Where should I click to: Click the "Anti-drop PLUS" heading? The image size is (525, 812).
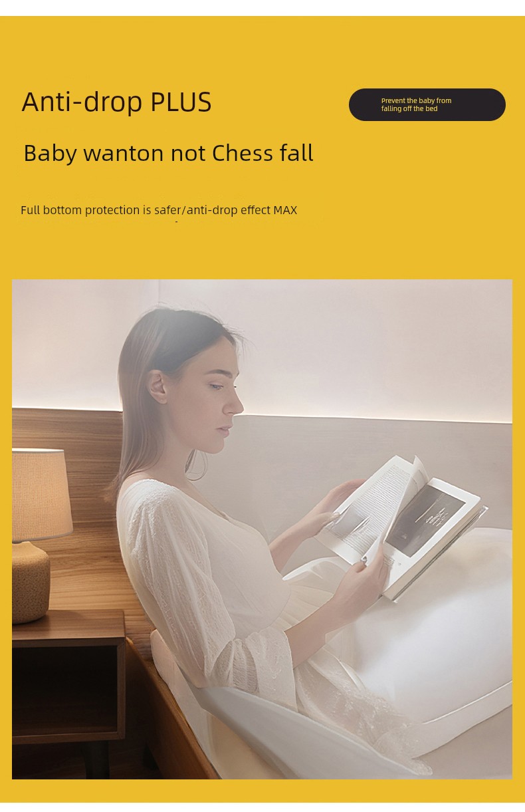[x=116, y=102]
